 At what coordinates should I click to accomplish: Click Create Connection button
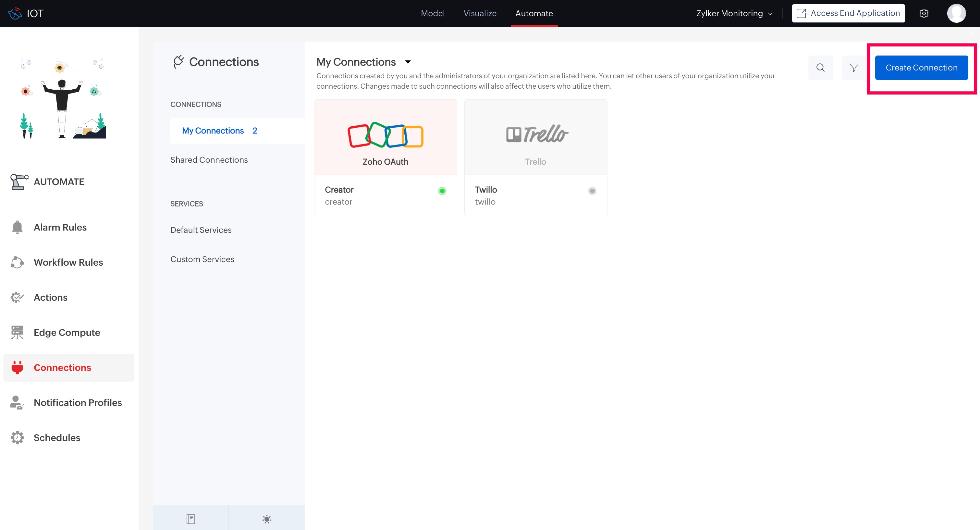pos(921,68)
